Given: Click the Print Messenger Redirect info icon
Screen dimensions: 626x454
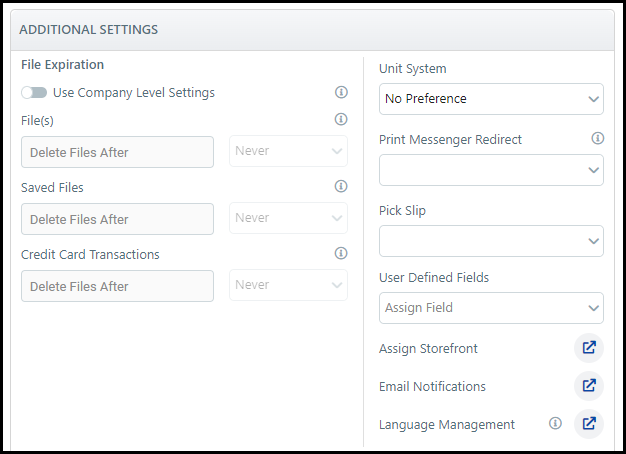Looking at the screenshot, I should (x=598, y=139).
